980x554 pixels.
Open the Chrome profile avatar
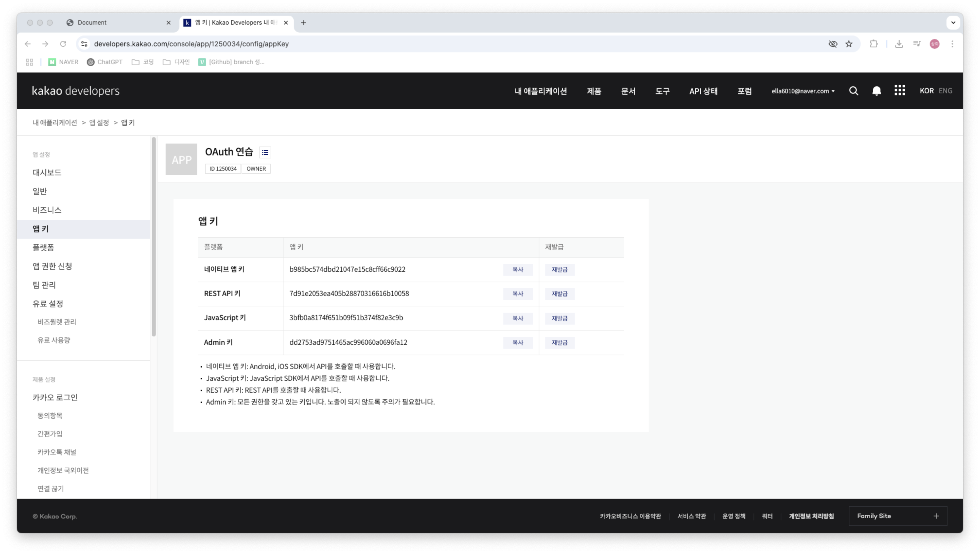click(x=934, y=44)
